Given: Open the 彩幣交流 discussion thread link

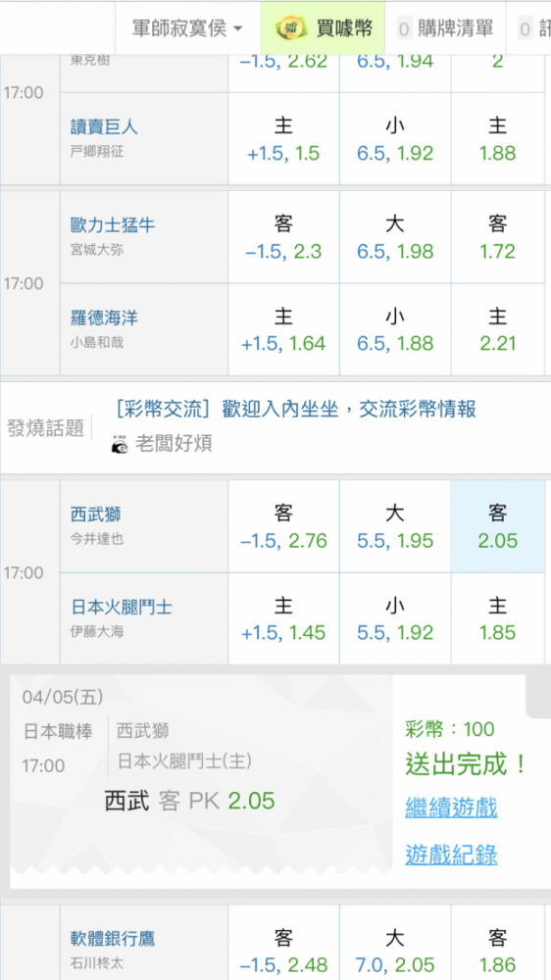Looking at the screenshot, I should pos(296,410).
